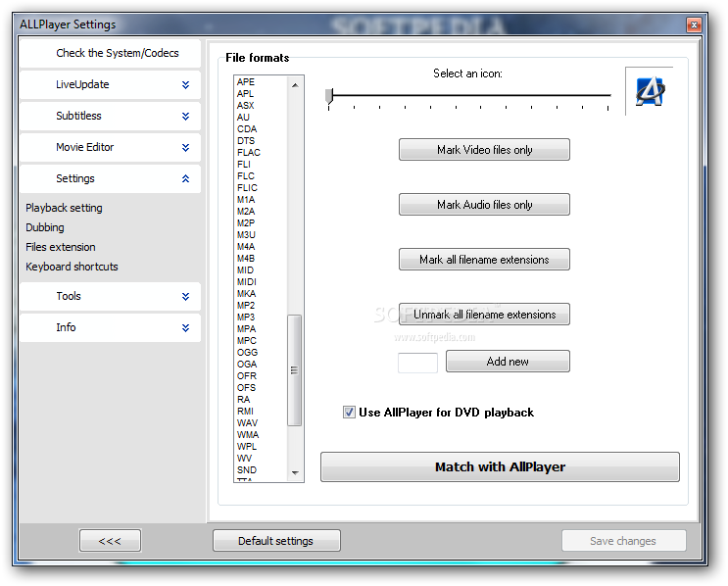Viewport: 728px width, 586px height.
Task: Expand the Subtitless section chevron
Action: (186, 116)
